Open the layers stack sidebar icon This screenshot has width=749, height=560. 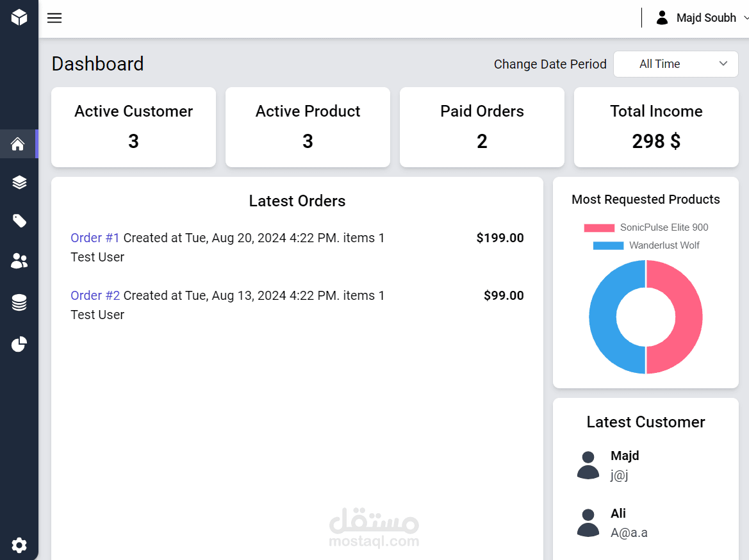click(x=19, y=183)
